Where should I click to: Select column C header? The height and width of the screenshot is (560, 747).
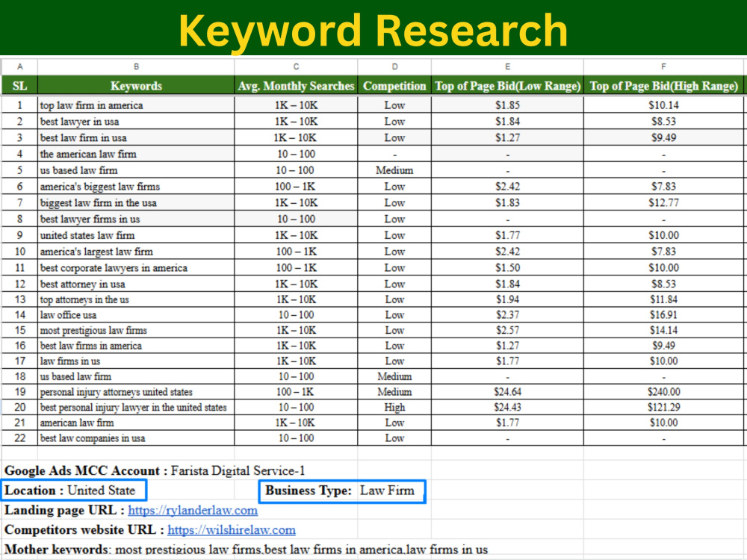[x=296, y=66]
